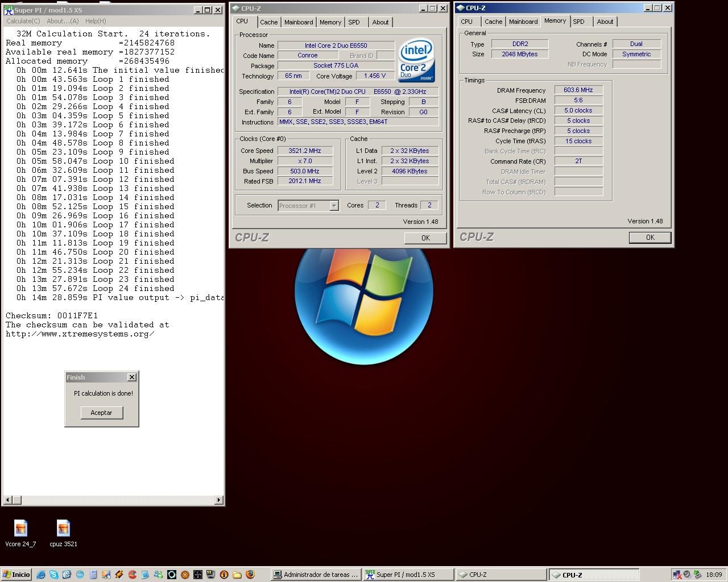The width and height of the screenshot is (728, 582).
Task: Launch Skype from the quick launch bar
Action: pos(54,575)
